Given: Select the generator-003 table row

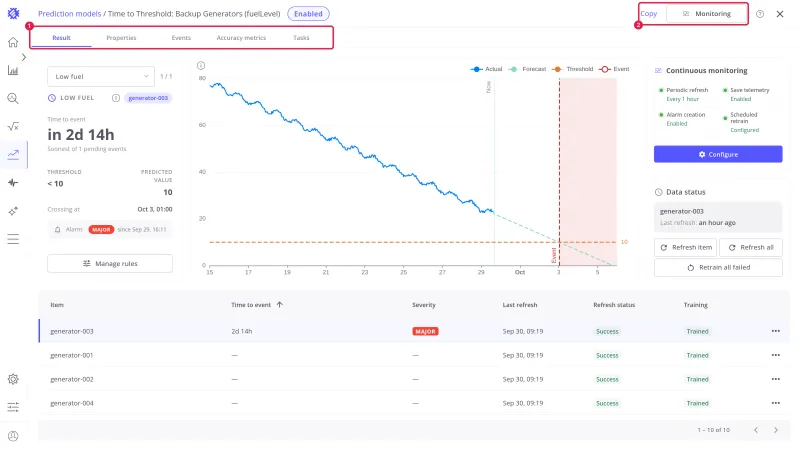Looking at the screenshot, I should pos(414,331).
